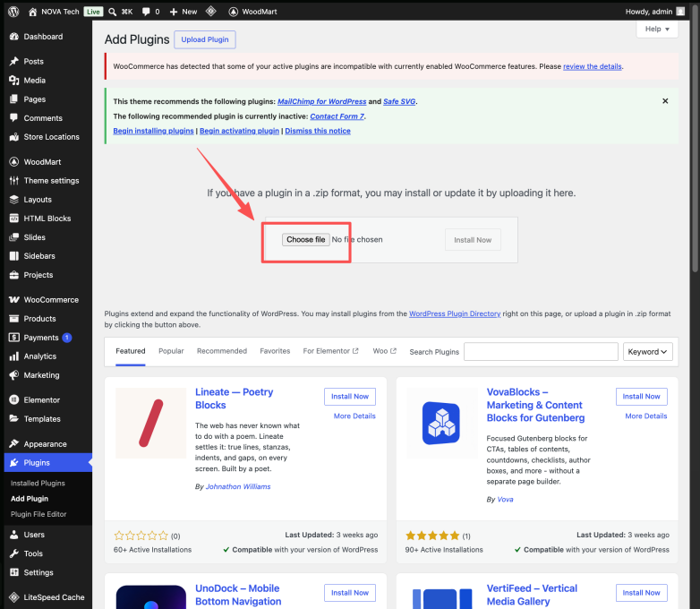Viewport: 700px width, 609px height.
Task: Click the plus New icon in admin bar
Action: [174, 12]
